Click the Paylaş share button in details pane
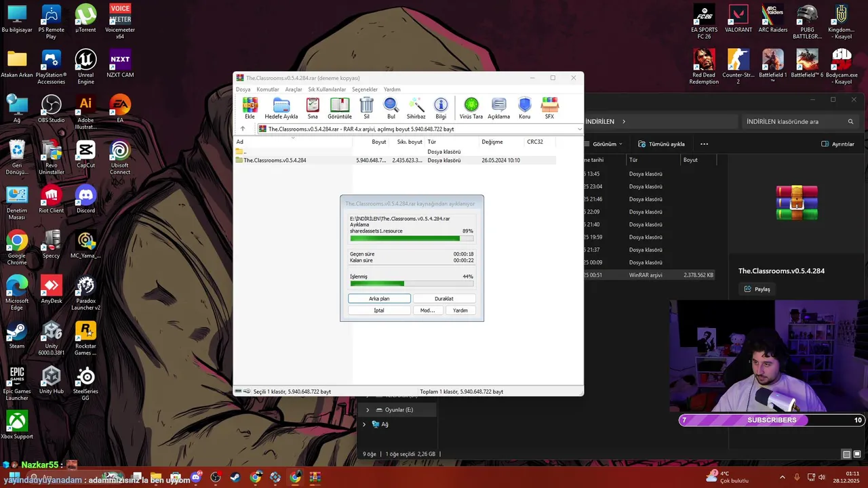Image resolution: width=868 pixels, height=488 pixels. 757,289
